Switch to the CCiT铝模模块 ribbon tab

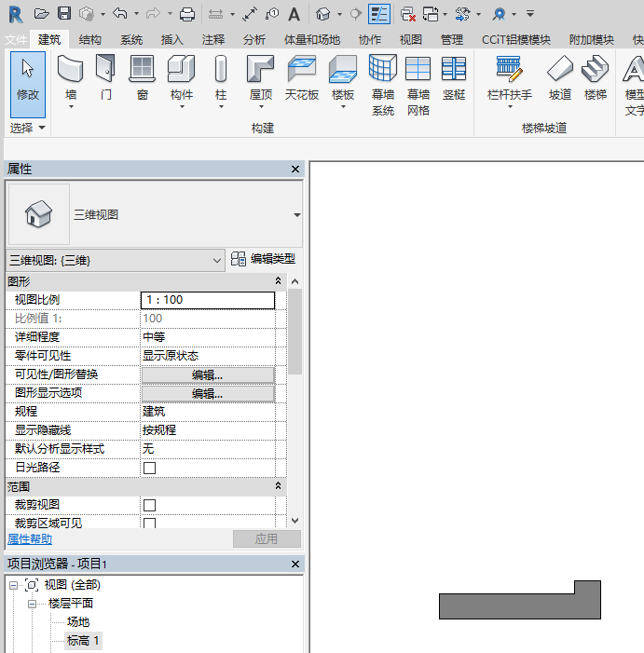pyautogui.click(x=516, y=39)
